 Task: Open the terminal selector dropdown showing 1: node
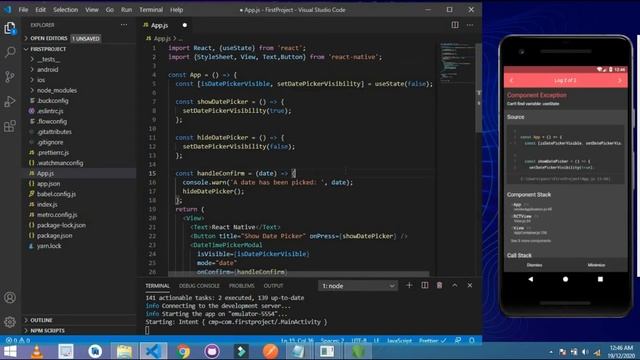pos(358,286)
